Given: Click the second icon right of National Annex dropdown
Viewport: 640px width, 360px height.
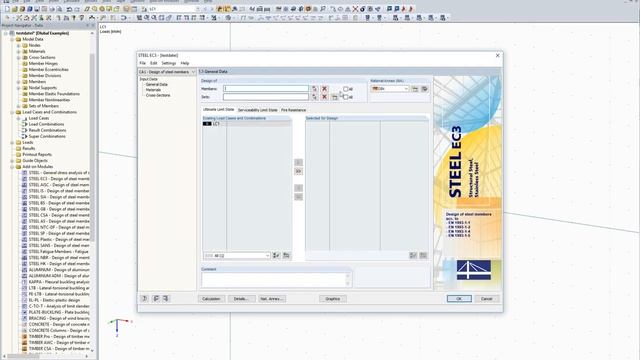Looking at the screenshot, I should [x=424, y=89].
